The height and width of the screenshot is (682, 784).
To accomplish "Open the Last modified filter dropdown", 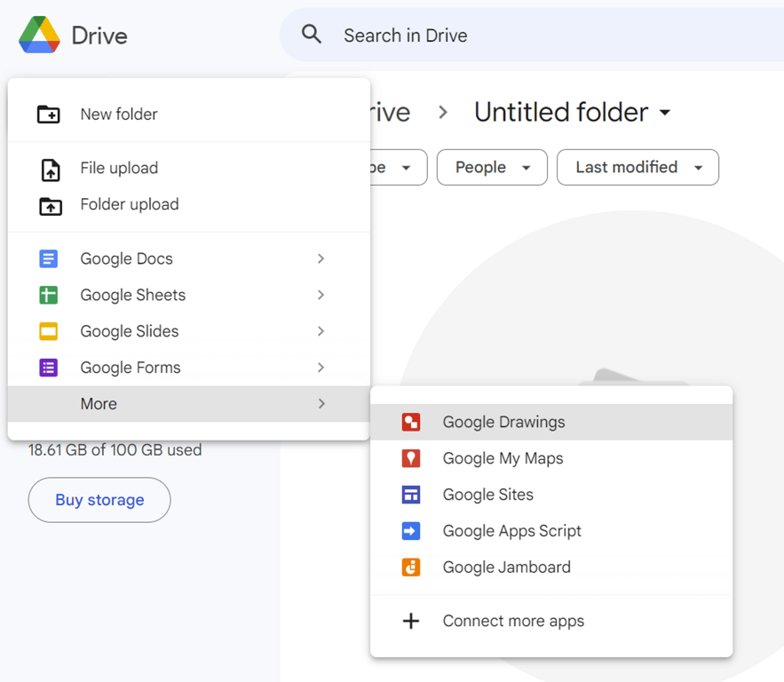I will pyautogui.click(x=637, y=167).
